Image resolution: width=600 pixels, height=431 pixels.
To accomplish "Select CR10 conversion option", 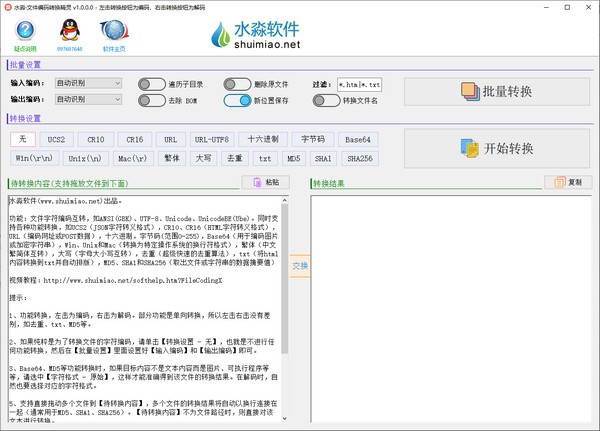I will (x=96, y=139).
